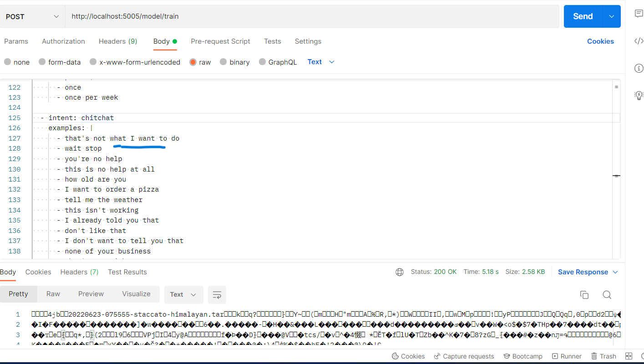Copy the response body using copy icon

click(x=584, y=295)
